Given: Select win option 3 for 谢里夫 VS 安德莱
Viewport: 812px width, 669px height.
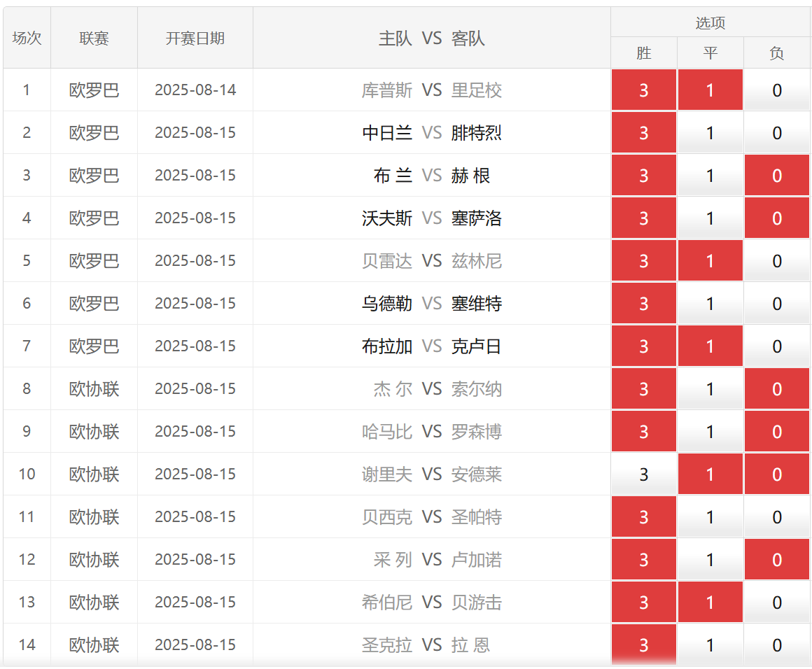Looking at the screenshot, I should 644,474.
